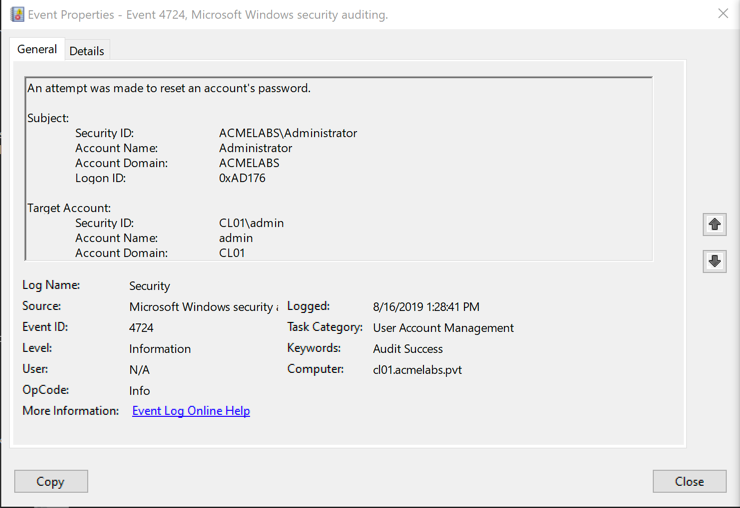The width and height of the screenshot is (740, 508).
Task: Click the password reset description text line
Action: pos(169,88)
